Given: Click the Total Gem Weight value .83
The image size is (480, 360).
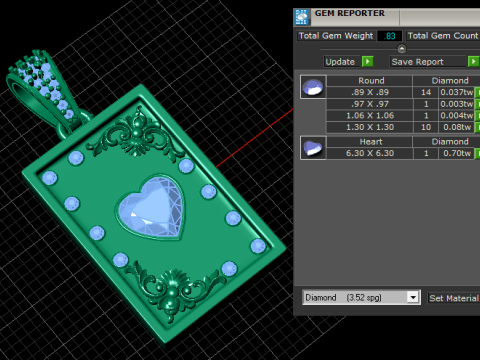Looking at the screenshot, I should tap(389, 36).
